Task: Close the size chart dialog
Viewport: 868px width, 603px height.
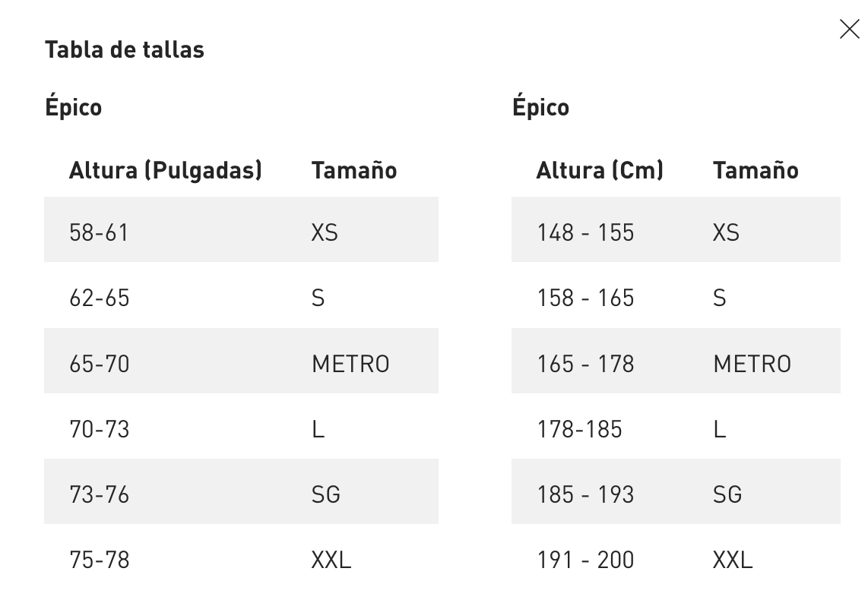Action: [849, 29]
